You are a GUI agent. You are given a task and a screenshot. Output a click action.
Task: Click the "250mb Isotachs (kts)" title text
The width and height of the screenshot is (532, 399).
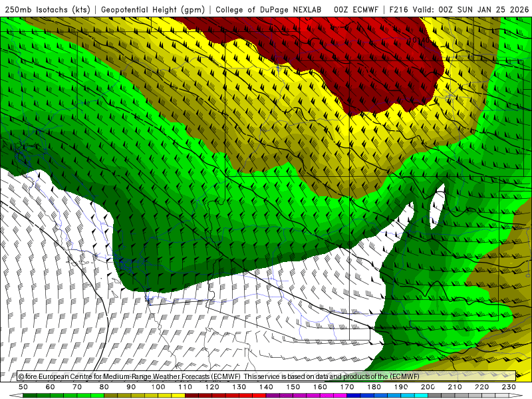click(x=48, y=9)
